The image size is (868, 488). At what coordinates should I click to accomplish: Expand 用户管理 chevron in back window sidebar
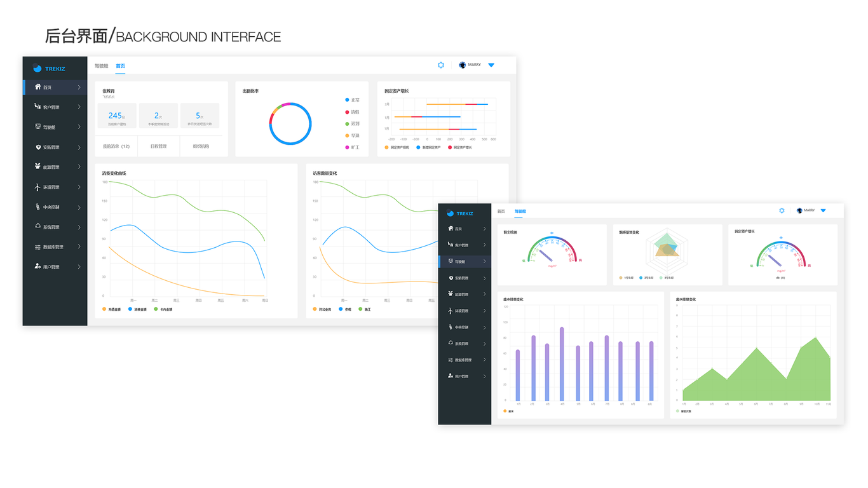(79, 266)
